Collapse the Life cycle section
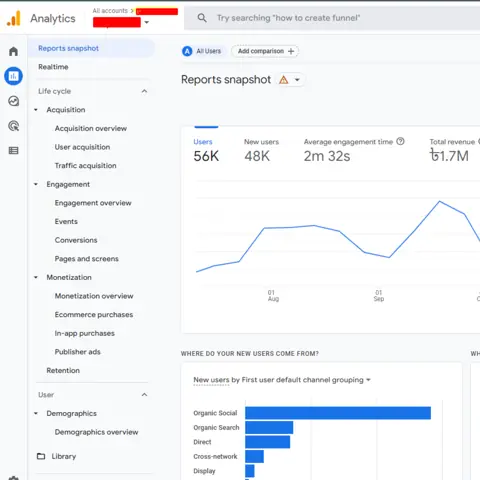The image size is (480, 480). pyautogui.click(x=144, y=91)
